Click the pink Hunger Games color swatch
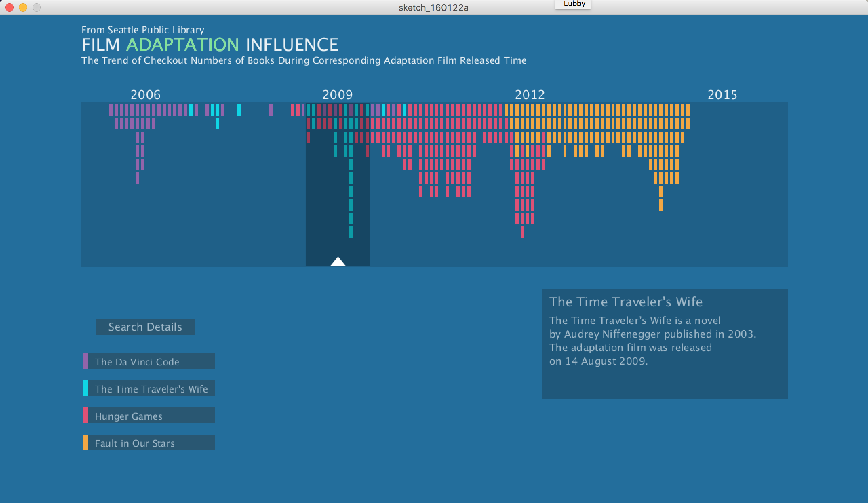Viewport: 868px width, 503px height. pyautogui.click(x=85, y=416)
